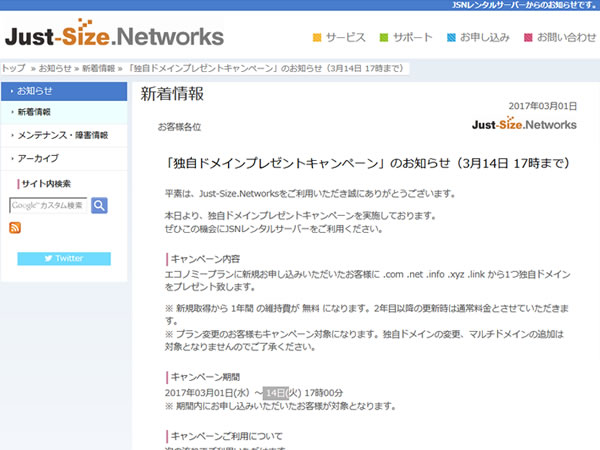This screenshot has height=450, width=600.
Task: Click the Twitter button in the sidebar
Action: (64, 259)
